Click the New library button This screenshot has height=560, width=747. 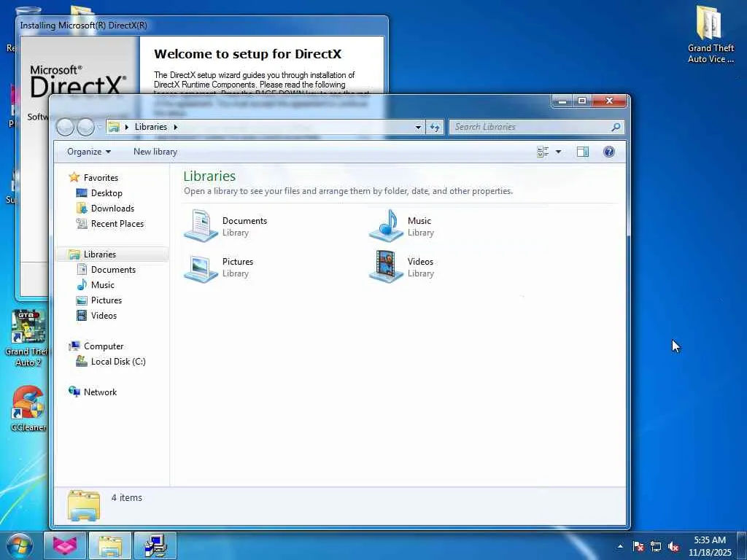click(x=155, y=152)
